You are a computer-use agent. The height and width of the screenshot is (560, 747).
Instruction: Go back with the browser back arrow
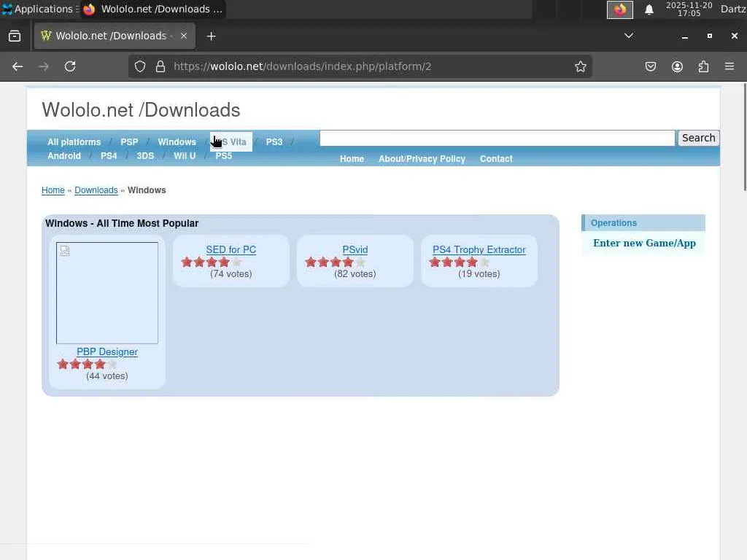click(x=18, y=66)
